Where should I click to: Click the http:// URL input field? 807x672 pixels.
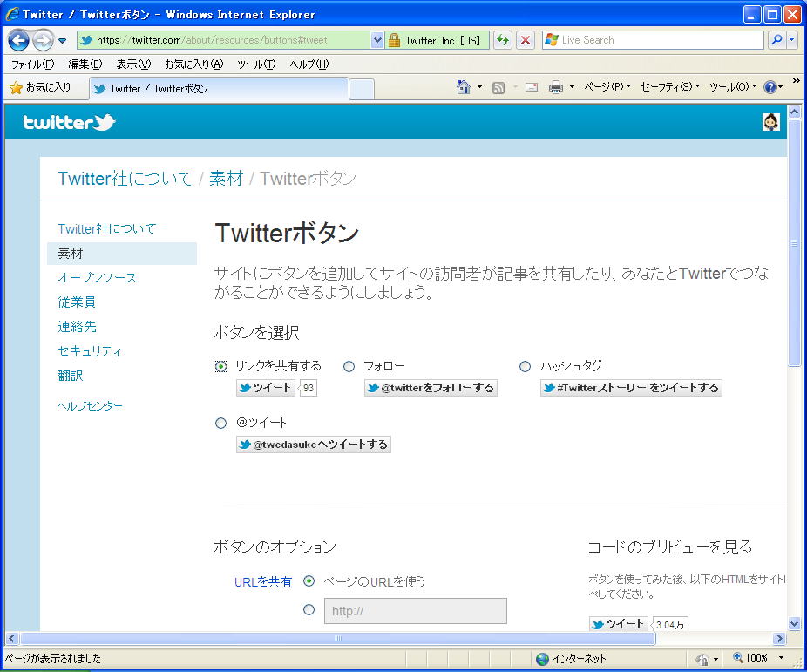tap(415, 611)
